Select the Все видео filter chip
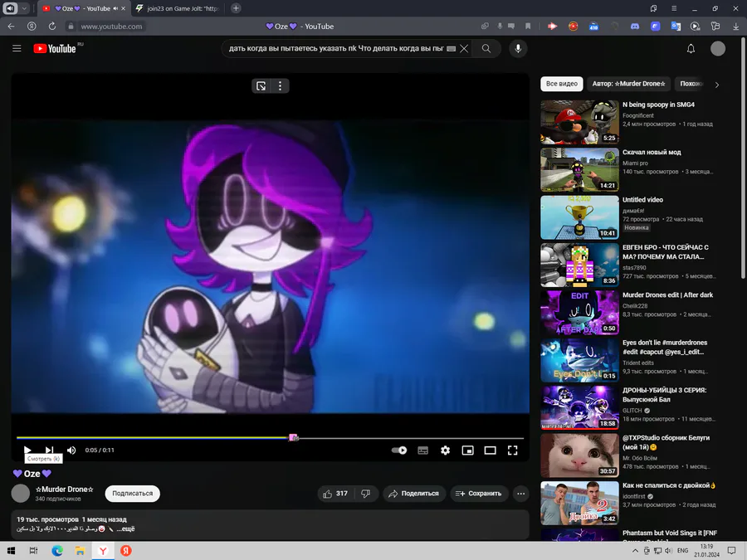747x560 pixels. tap(562, 84)
